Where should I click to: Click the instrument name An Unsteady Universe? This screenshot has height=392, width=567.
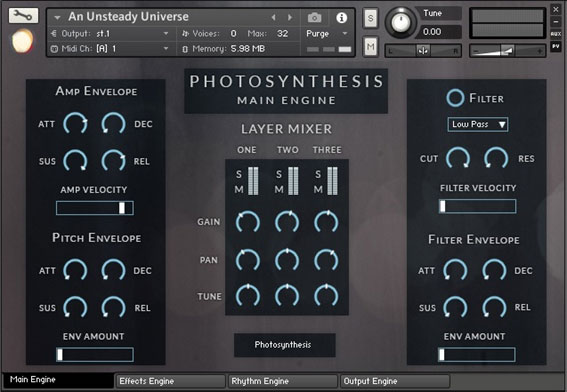(128, 17)
